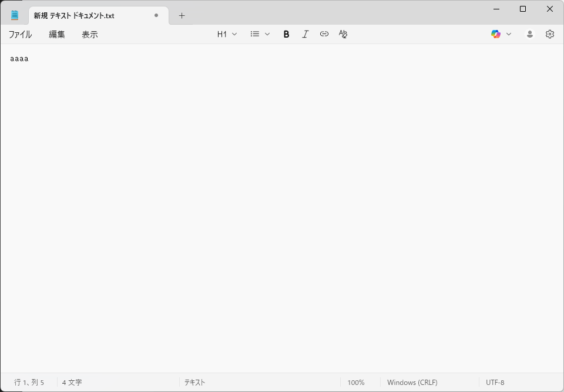The width and height of the screenshot is (564, 392).
Task: Open the ファイル menu
Action: tap(20, 35)
